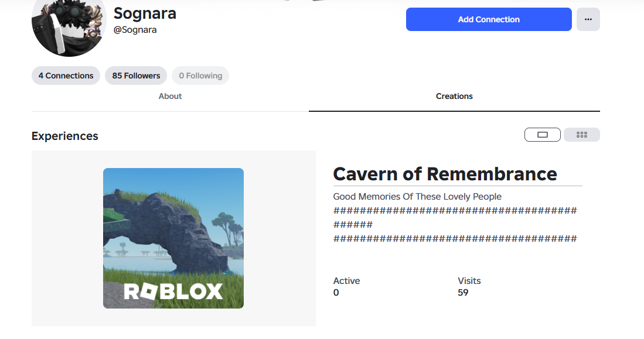Open the Cavern of Remembrance thumbnail

click(x=173, y=238)
